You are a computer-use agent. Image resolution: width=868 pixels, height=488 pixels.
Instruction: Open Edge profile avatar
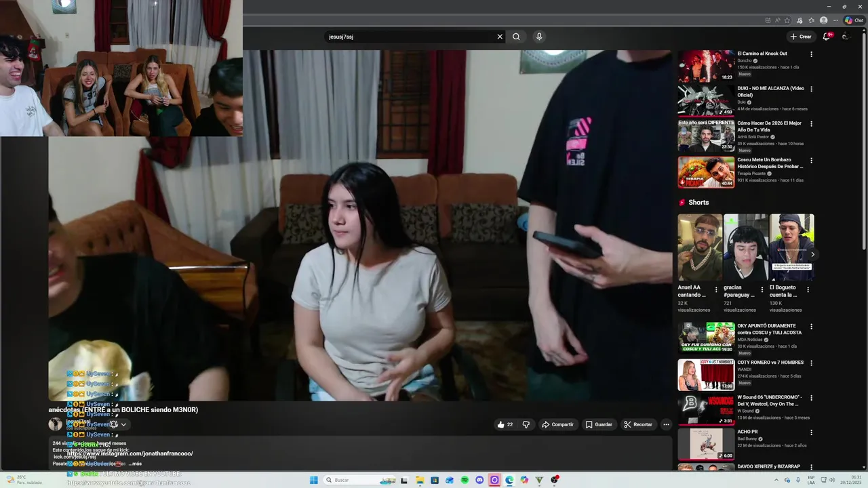click(824, 20)
